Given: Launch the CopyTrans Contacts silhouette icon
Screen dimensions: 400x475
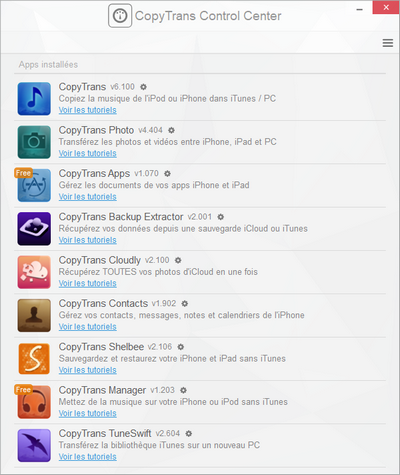Looking at the screenshot, I should tap(34, 316).
